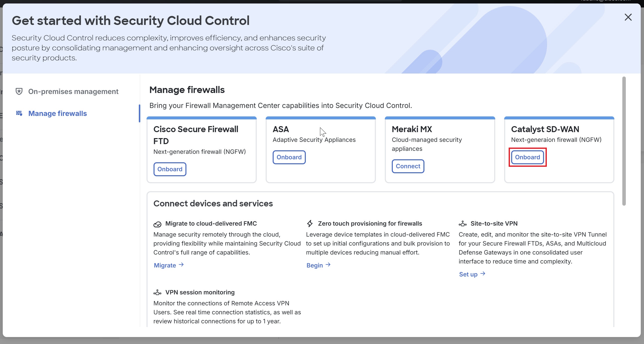
Task: Click the VPN session monitoring icon
Action: point(157,292)
